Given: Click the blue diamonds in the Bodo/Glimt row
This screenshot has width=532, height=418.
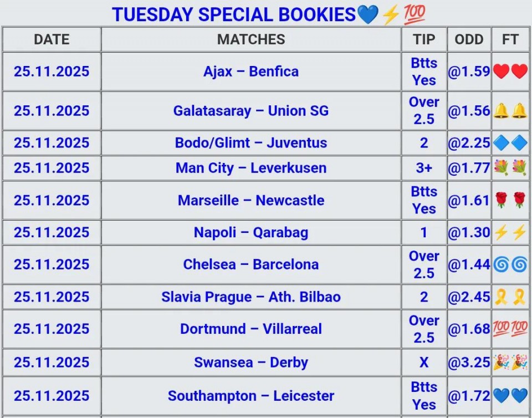Looking at the screenshot, I should pyautogui.click(x=510, y=143).
